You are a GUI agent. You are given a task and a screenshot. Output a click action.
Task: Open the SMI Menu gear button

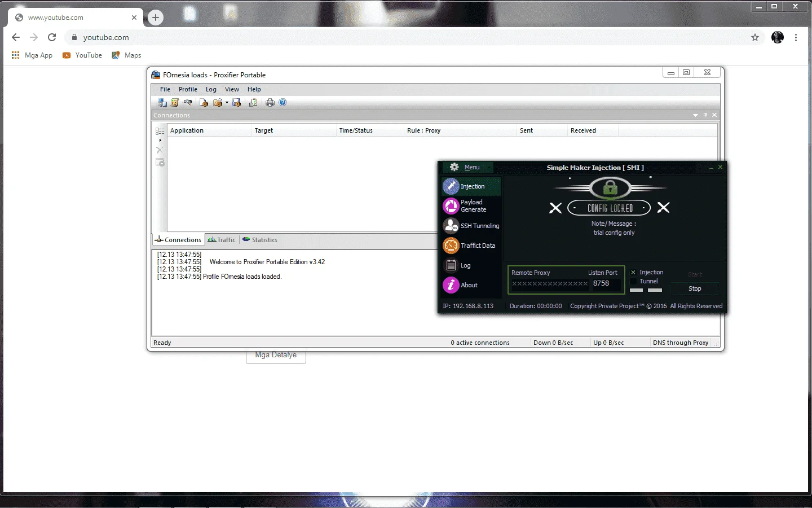467,168
